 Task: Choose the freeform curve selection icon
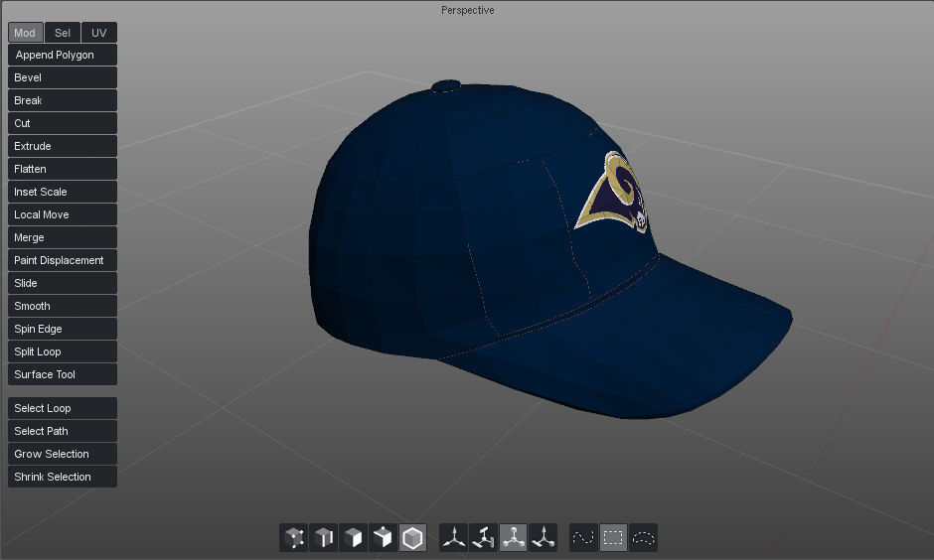click(x=583, y=537)
